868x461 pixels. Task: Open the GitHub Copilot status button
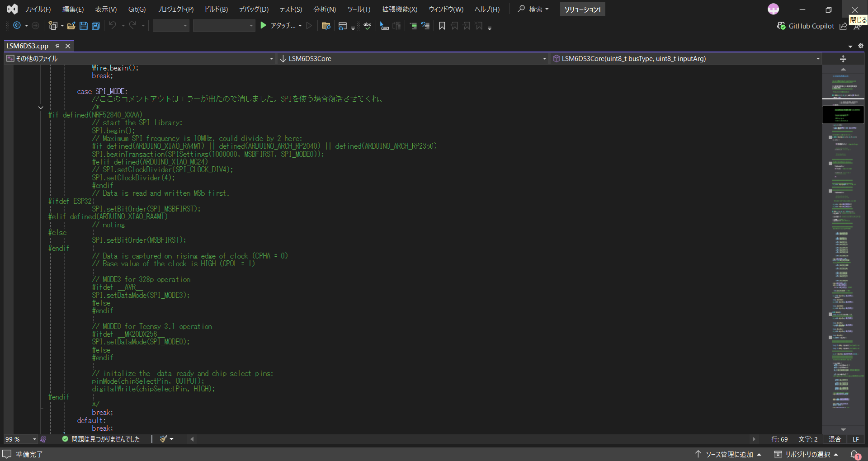point(806,26)
